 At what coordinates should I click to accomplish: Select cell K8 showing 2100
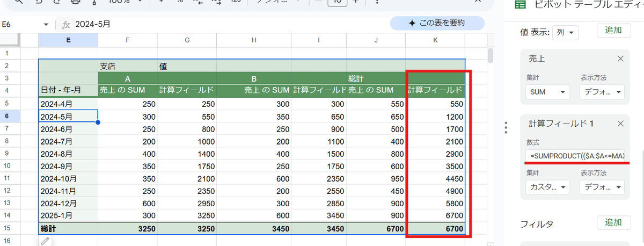click(435, 141)
